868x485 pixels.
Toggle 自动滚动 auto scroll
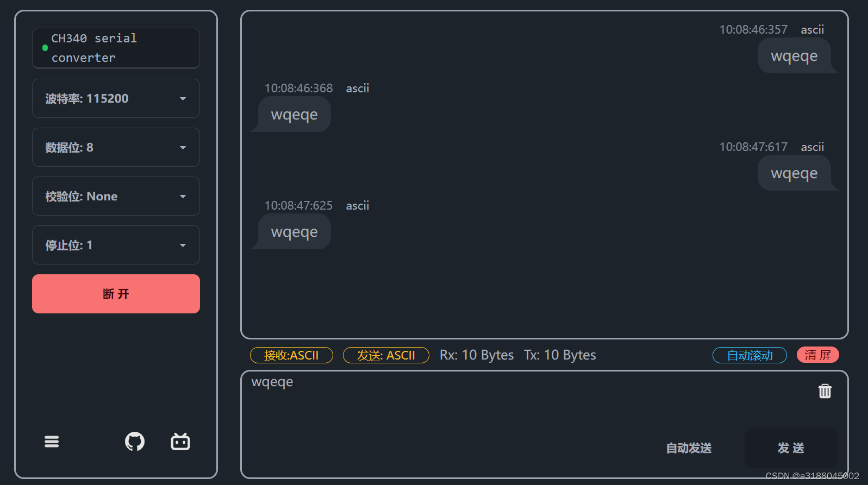(750, 355)
